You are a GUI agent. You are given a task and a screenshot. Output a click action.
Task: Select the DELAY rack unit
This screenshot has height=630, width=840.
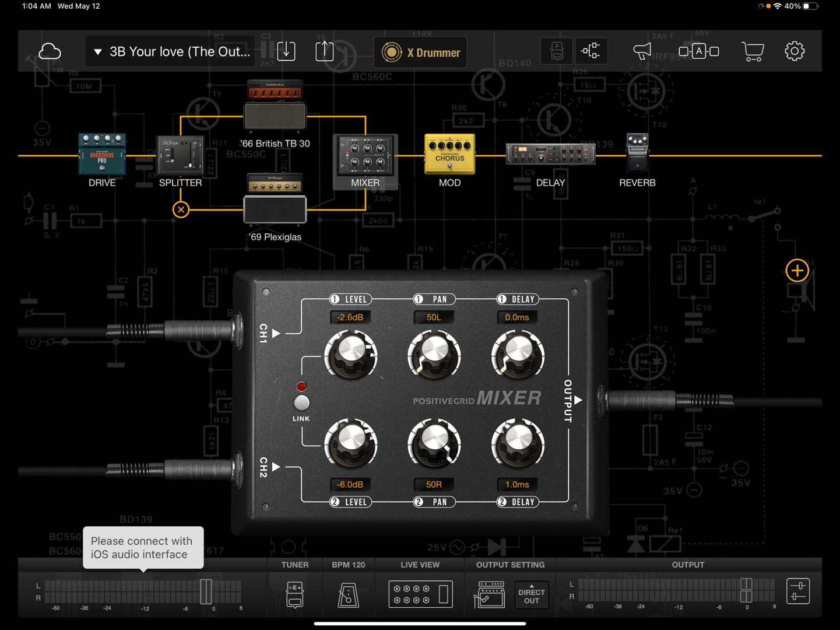coord(551,155)
